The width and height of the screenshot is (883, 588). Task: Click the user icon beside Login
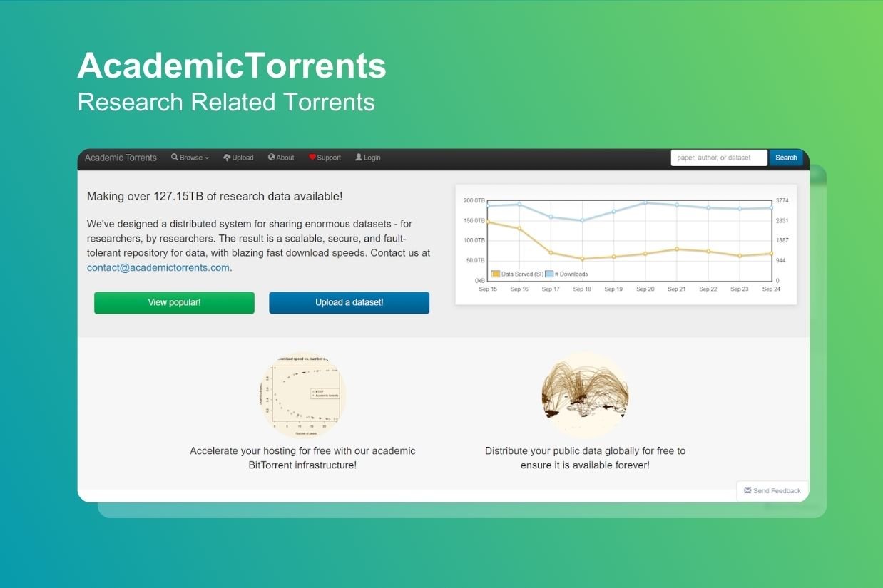pyautogui.click(x=359, y=158)
